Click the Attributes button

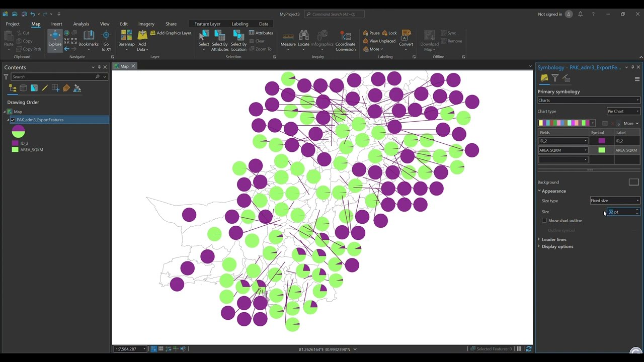click(x=261, y=33)
